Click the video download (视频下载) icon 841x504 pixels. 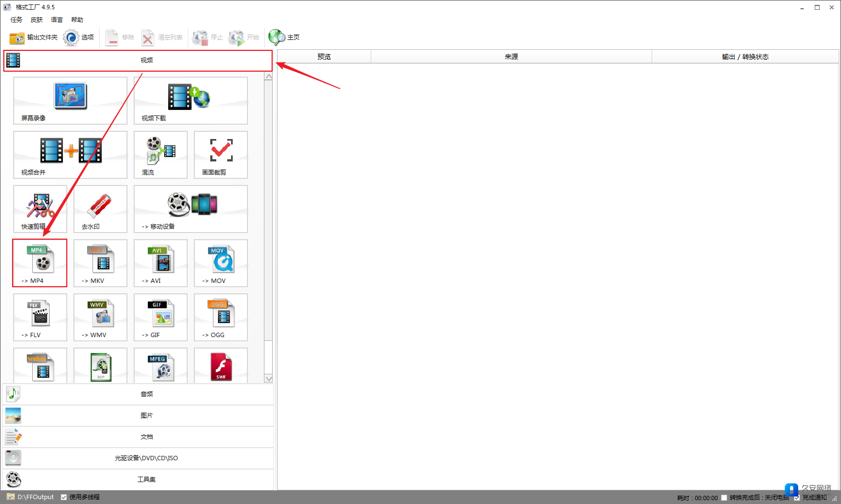point(190,100)
